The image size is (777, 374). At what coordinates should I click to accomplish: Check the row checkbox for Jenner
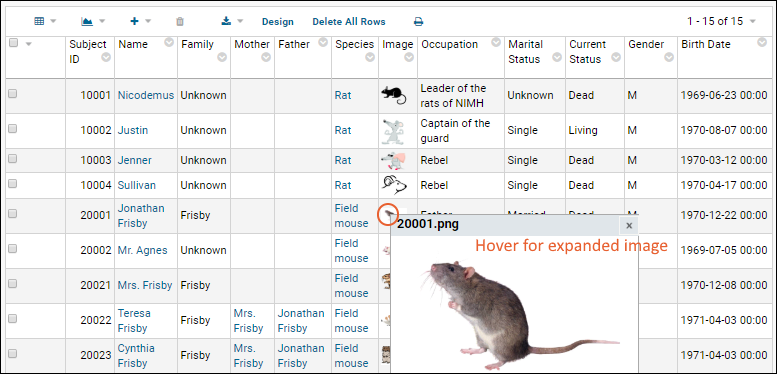click(x=12, y=159)
